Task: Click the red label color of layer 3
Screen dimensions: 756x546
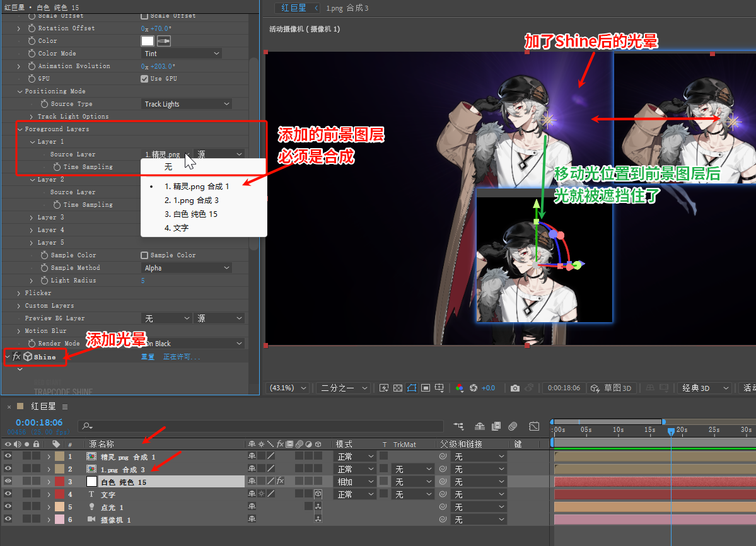Action: click(x=59, y=482)
